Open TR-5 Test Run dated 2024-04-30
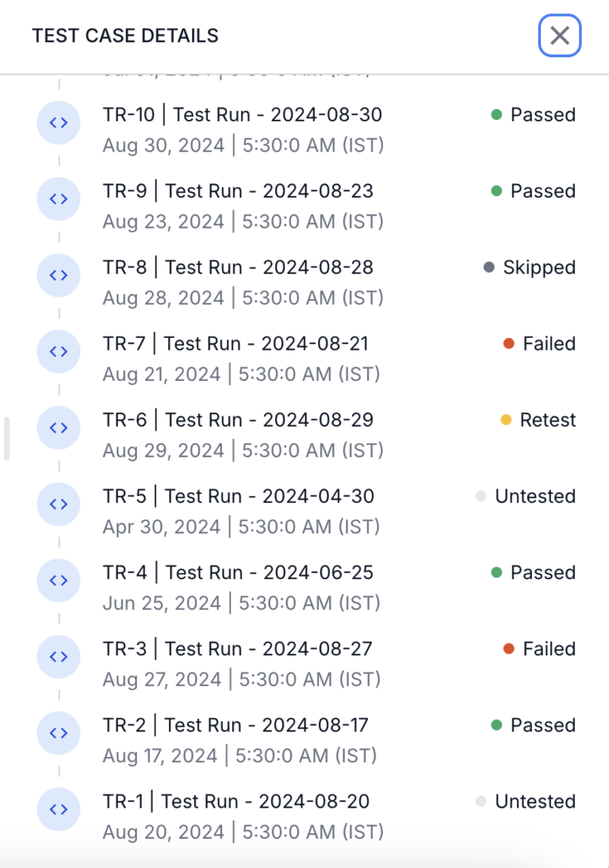The image size is (609, 868). coord(238,496)
